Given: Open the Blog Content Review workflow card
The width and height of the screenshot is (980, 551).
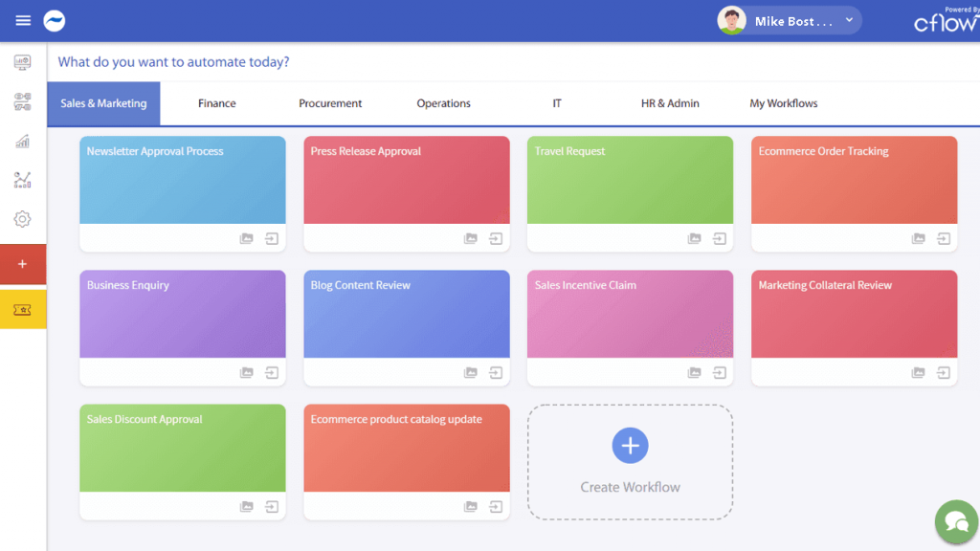Looking at the screenshot, I should pos(406,314).
